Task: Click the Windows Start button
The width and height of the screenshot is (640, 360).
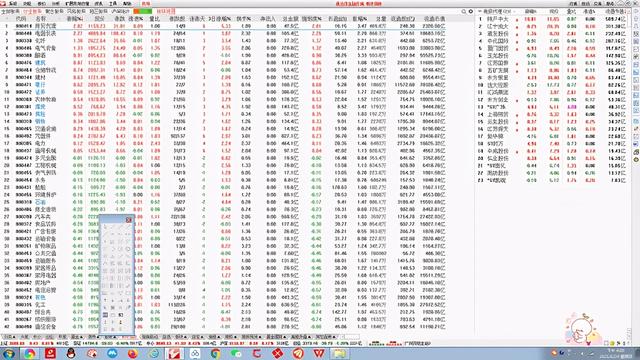Action: (8, 353)
